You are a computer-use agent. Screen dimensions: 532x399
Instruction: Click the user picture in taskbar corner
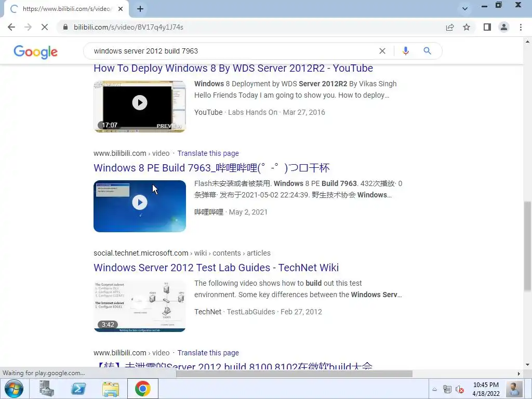(x=514, y=389)
